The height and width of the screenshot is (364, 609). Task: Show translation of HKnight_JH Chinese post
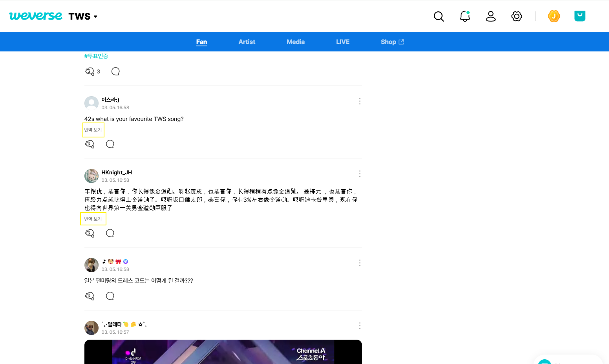tap(93, 219)
